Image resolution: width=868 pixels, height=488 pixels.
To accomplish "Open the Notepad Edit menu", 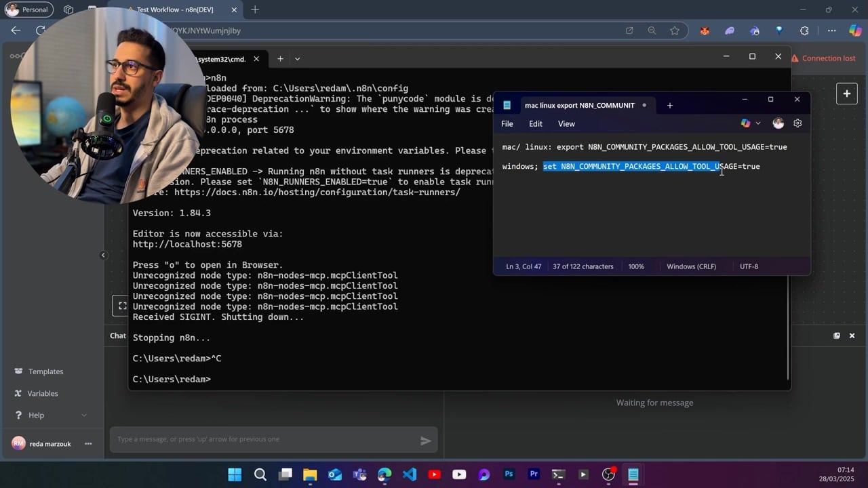I will 536,124.
